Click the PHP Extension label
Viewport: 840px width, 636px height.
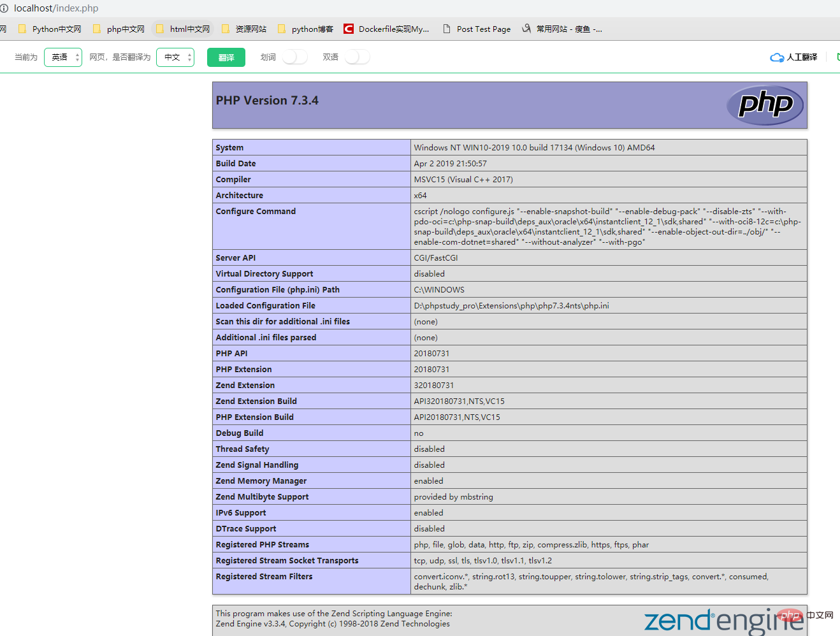(x=243, y=369)
